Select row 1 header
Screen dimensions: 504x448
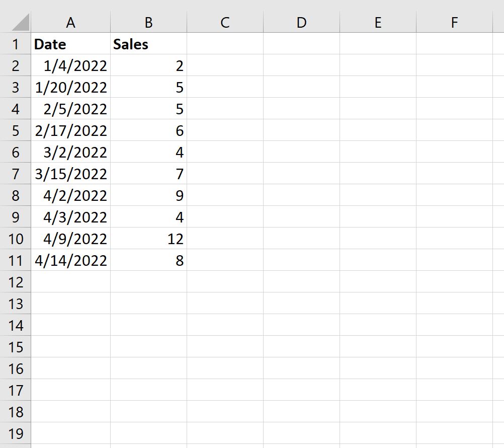(x=16, y=44)
